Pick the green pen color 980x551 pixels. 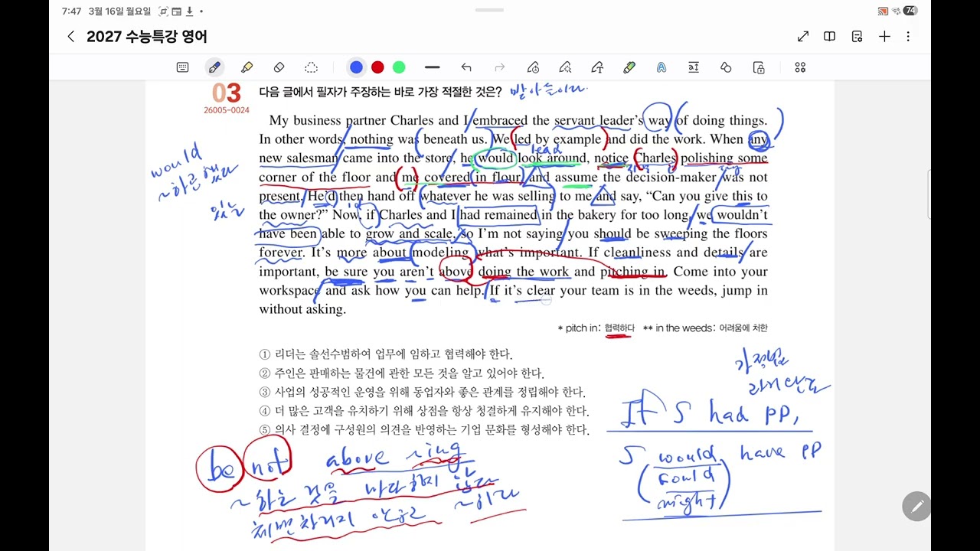coord(399,67)
